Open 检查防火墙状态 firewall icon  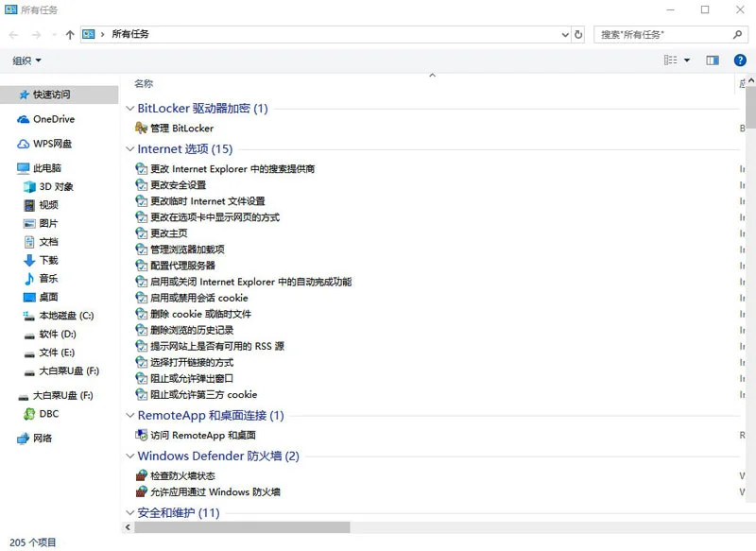pos(141,475)
